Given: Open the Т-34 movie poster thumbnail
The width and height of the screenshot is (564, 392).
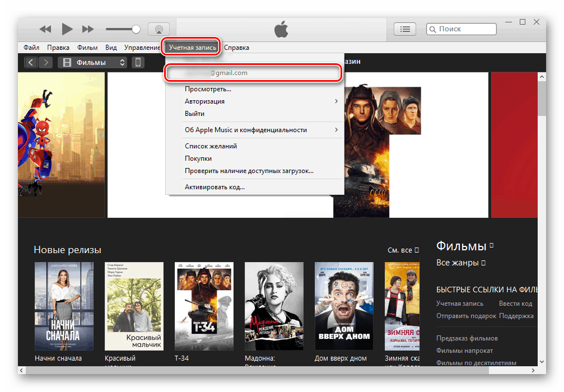Looking at the screenshot, I should pos(204,306).
